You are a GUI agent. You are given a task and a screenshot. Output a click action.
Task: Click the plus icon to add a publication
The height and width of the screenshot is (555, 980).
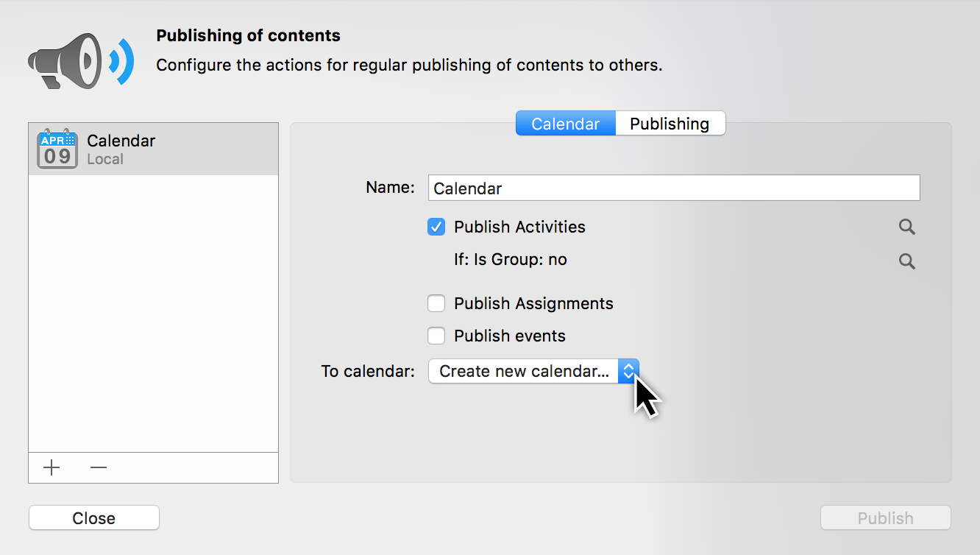[51, 467]
